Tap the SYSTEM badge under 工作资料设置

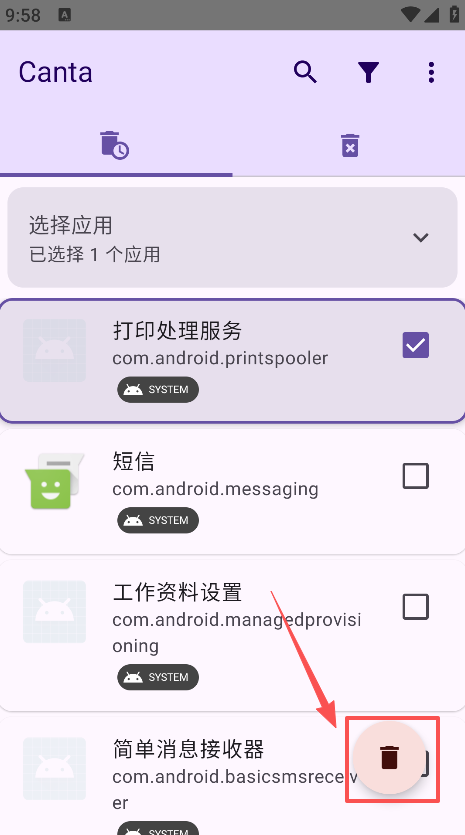tap(158, 677)
